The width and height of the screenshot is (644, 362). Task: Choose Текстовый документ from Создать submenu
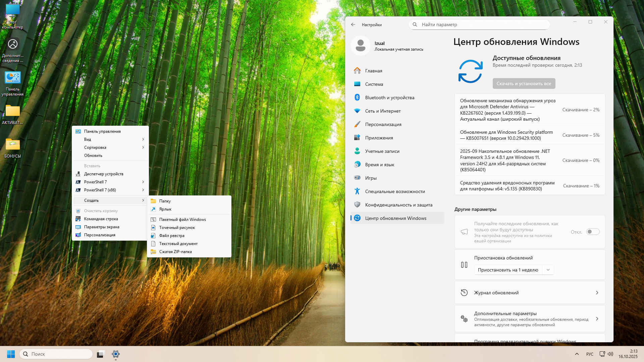tap(178, 244)
